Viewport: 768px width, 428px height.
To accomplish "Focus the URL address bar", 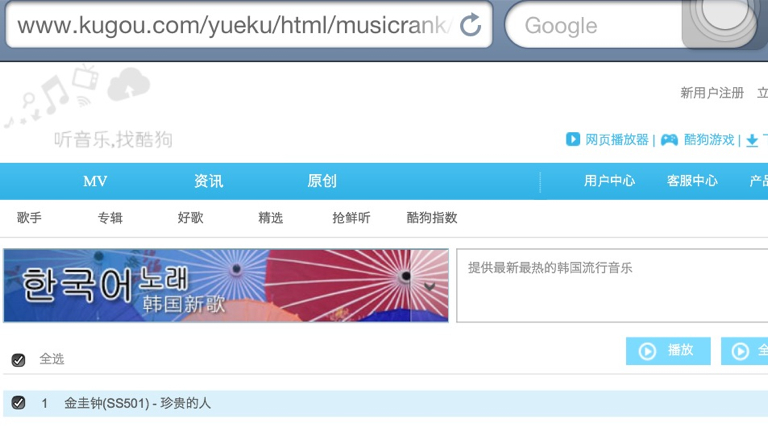I will click(249, 25).
